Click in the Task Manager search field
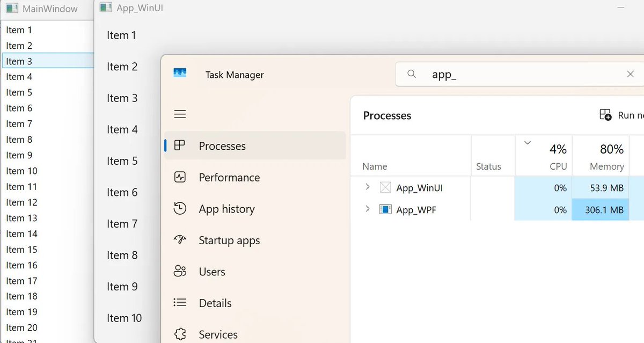Image resolution: width=644 pixels, height=343 pixels. pyautogui.click(x=519, y=74)
